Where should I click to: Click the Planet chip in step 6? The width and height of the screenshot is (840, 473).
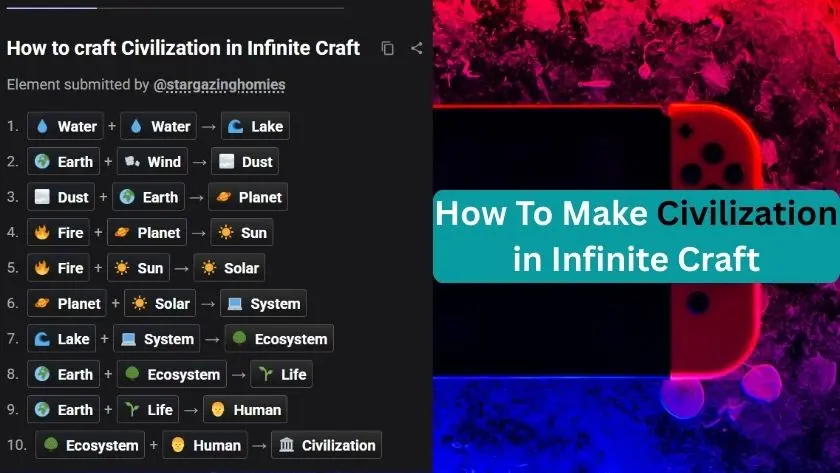click(x=67, y=303)
